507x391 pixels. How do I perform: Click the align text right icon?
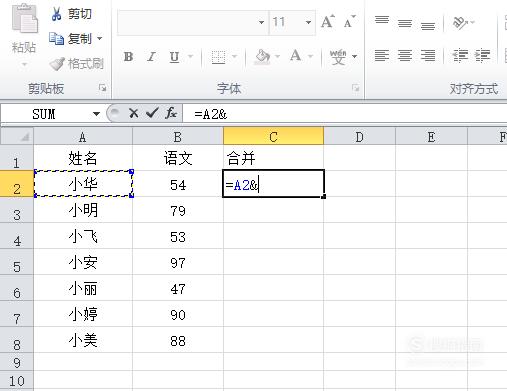pyautogui.click(x=428, y=55)
